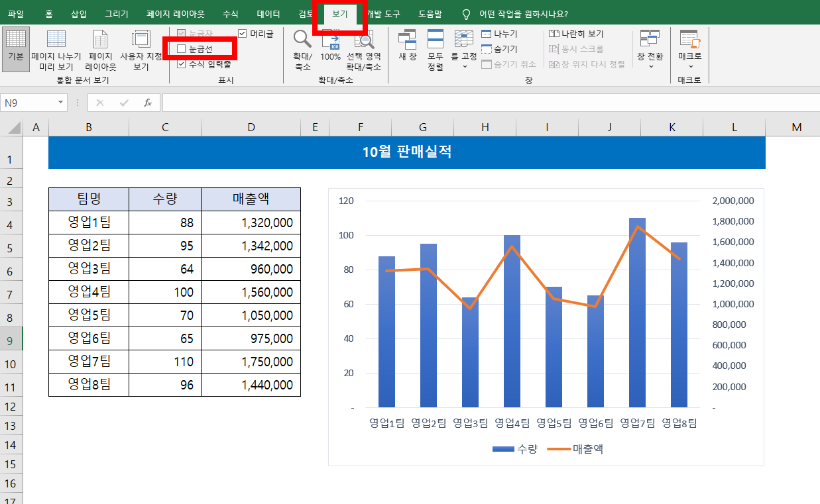Screen dimensions: 820x504
Task: Split the window with 나누기
Action: point(499,34)
